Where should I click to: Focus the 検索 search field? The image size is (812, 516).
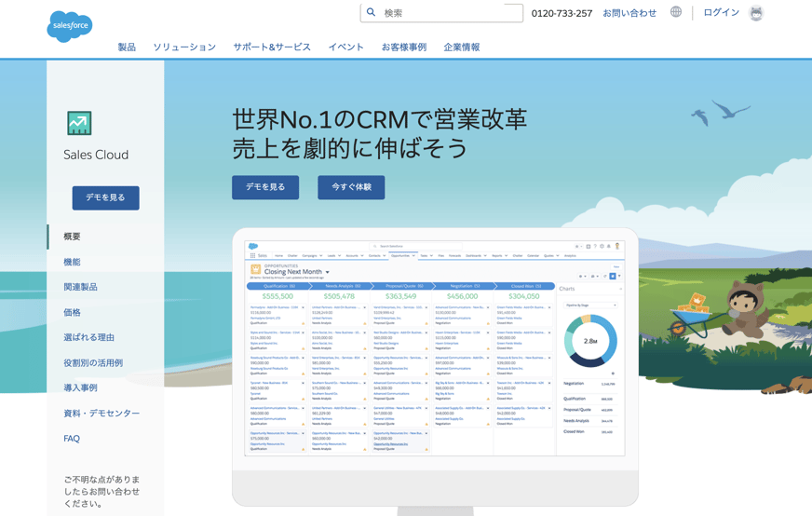(441, 13)
